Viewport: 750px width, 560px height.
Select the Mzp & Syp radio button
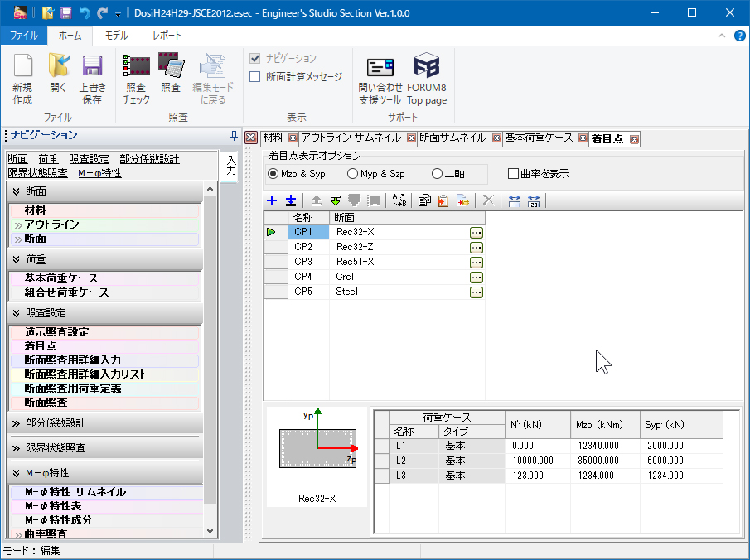coord(273,174)
